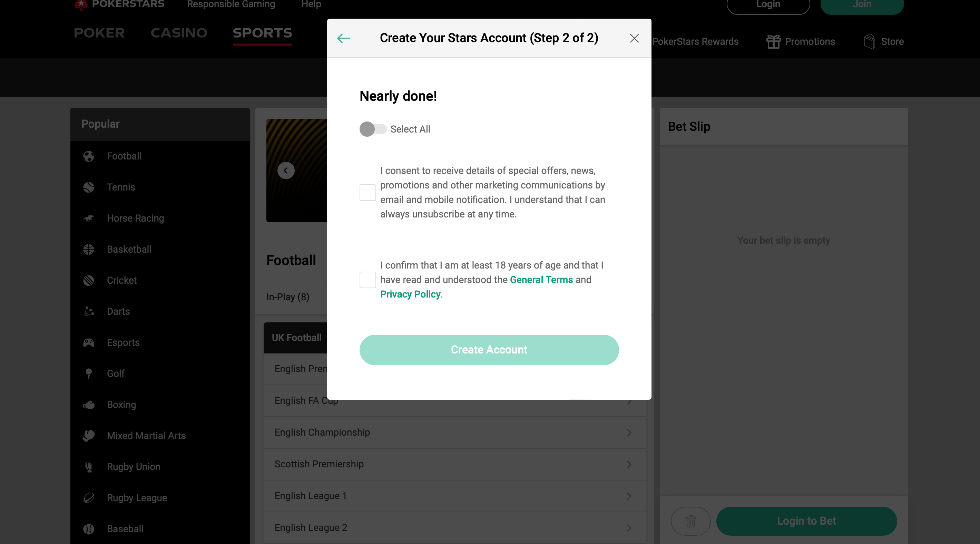
Task: Open the General Terms link
Action: pyautogui.click(x=541, y=279)
